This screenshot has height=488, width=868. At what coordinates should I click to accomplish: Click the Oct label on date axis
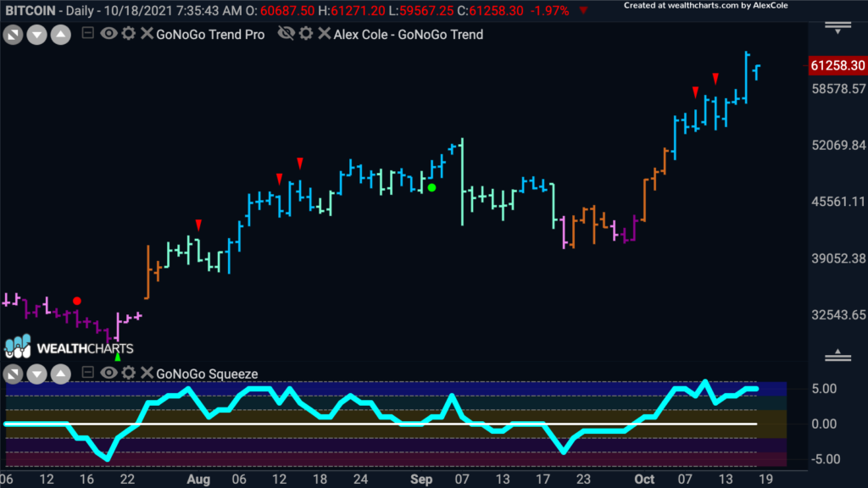[644, 480]
